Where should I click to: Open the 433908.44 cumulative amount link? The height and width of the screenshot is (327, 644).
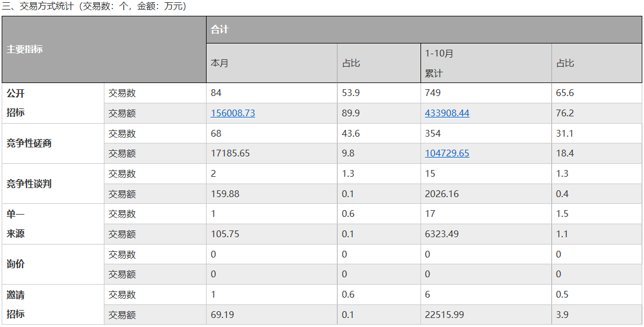447,113
